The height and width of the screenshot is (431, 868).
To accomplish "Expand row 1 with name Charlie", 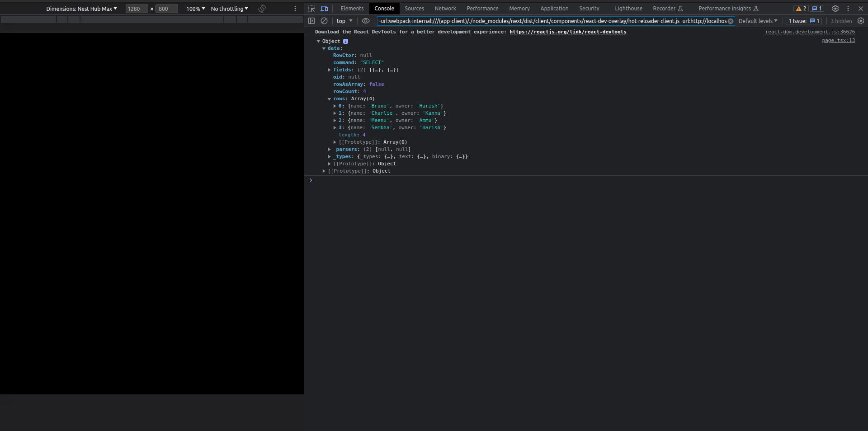I will 335,113.
